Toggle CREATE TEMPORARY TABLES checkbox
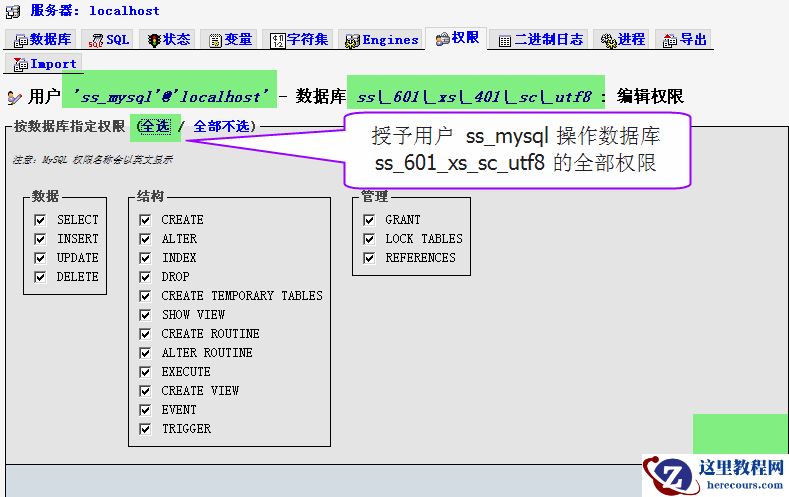This screenshot has width=789, height=497. coord(145,296)
